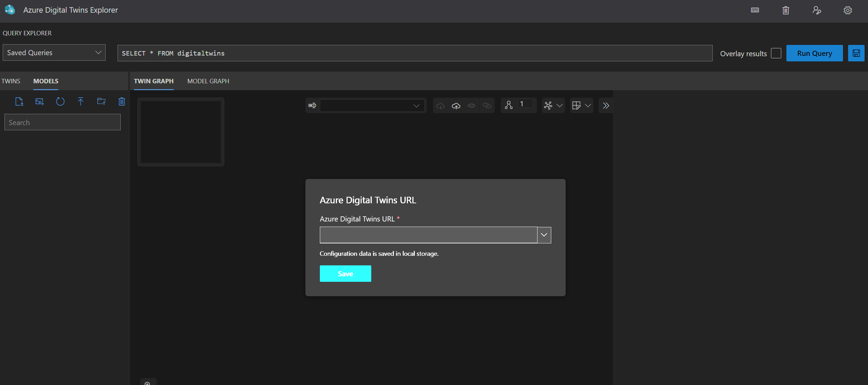
Task: Switch to the TWINS tab
Action: tap(11, 81)
